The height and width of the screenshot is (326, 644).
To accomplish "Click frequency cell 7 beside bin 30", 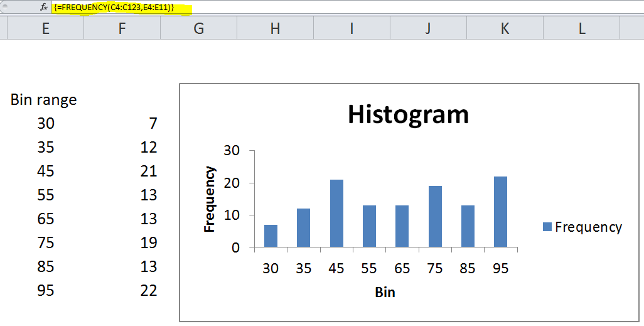I will point(153,123).
